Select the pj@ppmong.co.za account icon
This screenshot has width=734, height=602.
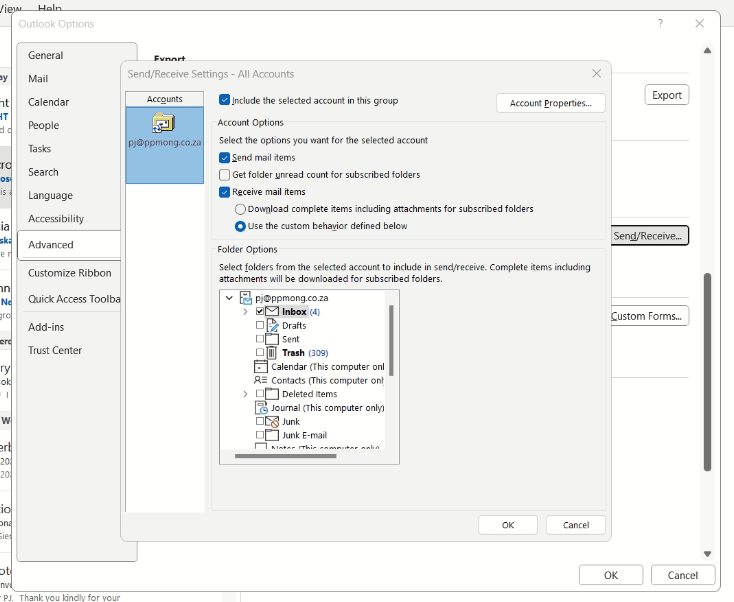[x=163, y=123]
